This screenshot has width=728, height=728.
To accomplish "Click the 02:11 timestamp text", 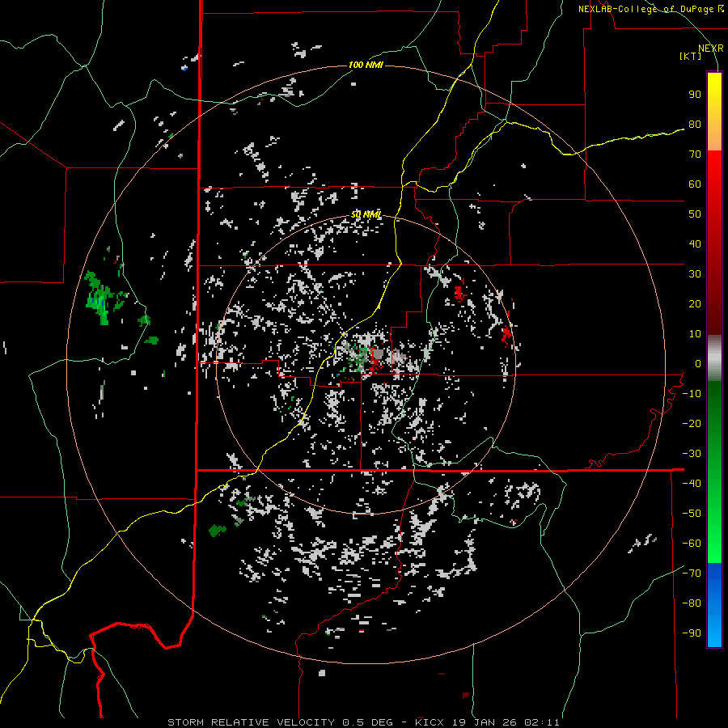I will point(542,722).
